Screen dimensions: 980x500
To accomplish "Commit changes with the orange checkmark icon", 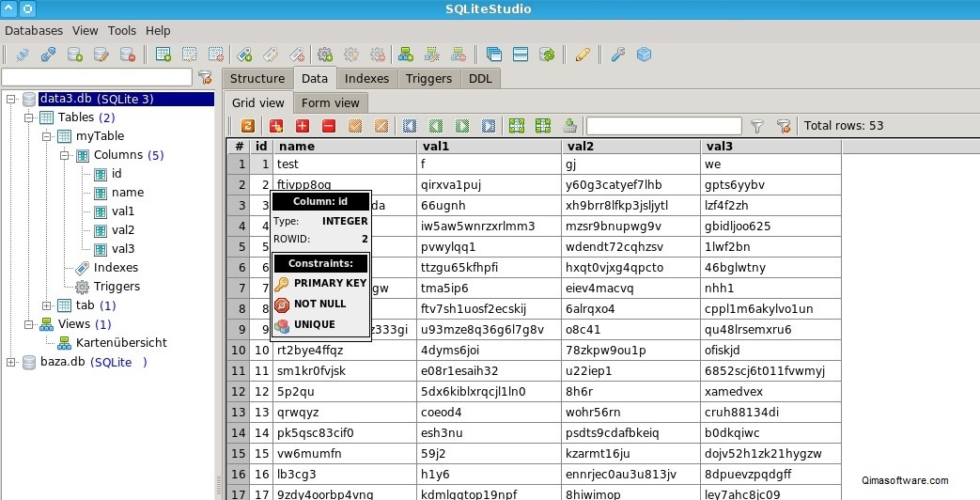I will pos(355,126).
